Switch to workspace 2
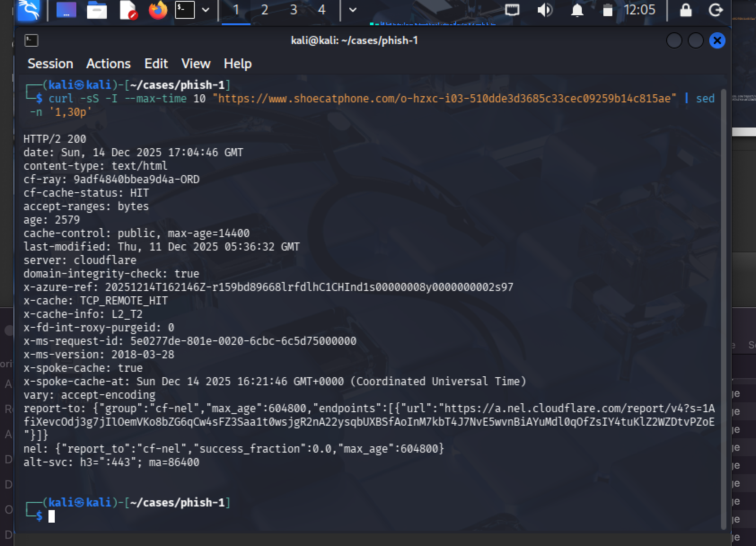 (264, 10)
